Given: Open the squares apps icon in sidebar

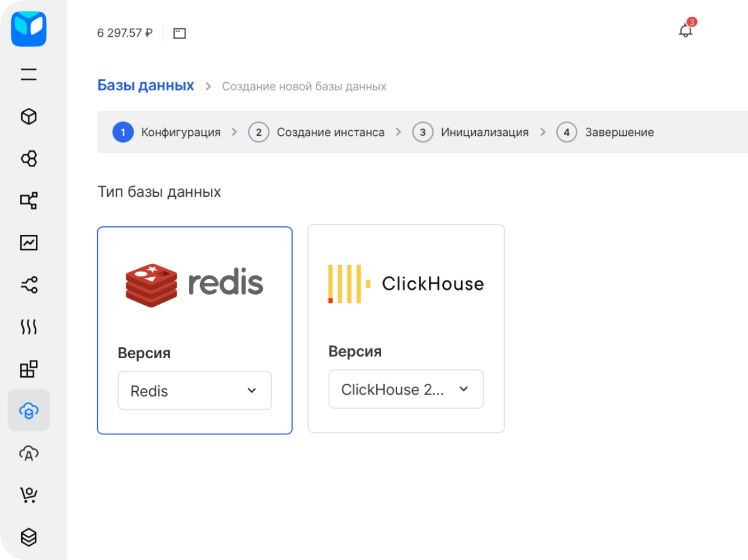Looking at the screenshot, I should pos(29,369).
